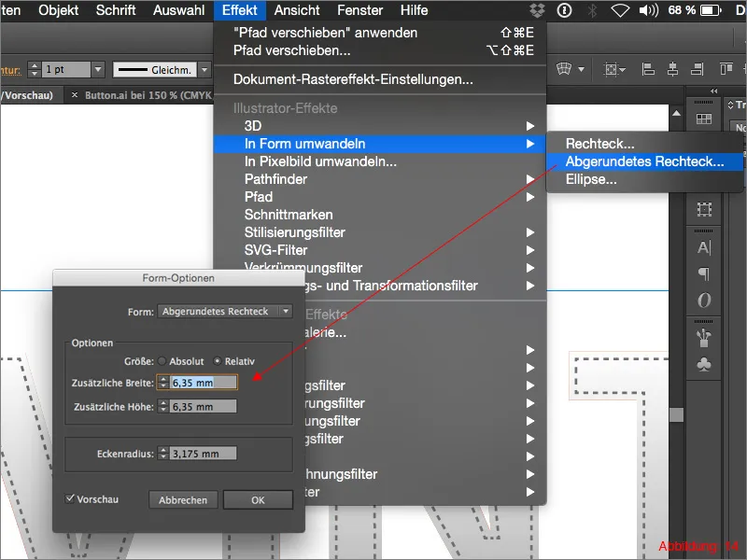
Task: Select the Relativ size radio button
Action: [218, 361]
